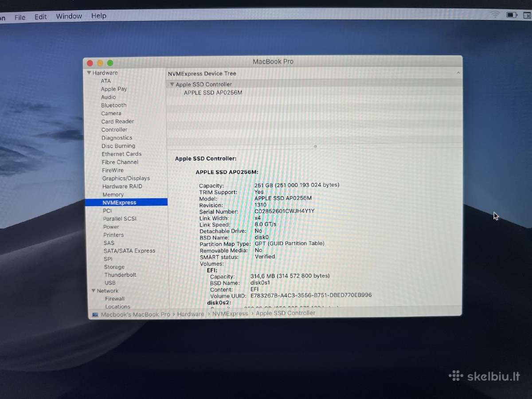Collapse the Hardware section triangle
The width and height of the screenshot is (532, 399).
tap(89, 73)
